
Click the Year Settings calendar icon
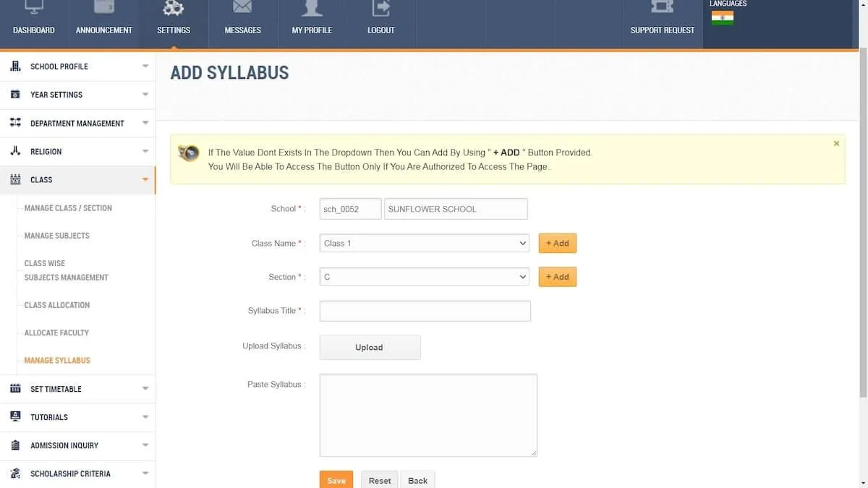click(15, 95)
